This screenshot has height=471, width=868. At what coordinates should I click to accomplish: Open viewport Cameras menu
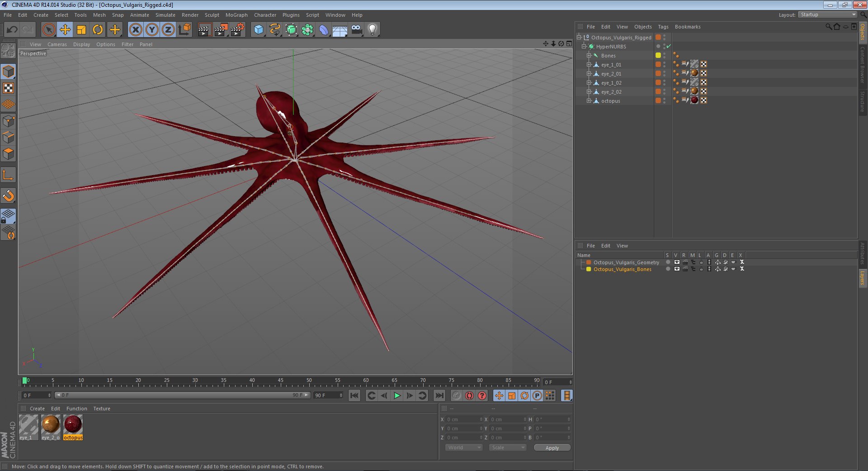pyautogui.click(x=57, y=44)
